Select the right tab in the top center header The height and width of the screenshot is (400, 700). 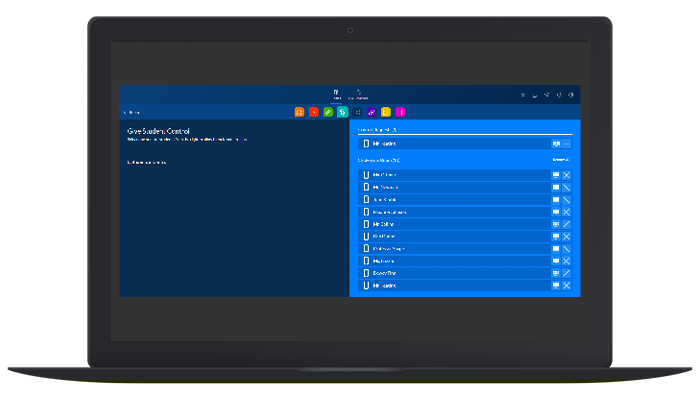point(359,94)
